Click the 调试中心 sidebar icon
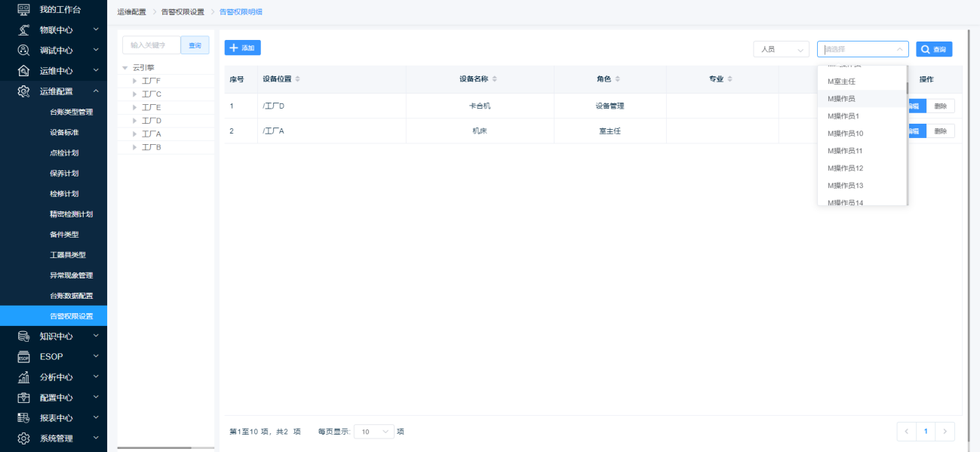This screenshot has width=980, height=452. tap(23, 51)
